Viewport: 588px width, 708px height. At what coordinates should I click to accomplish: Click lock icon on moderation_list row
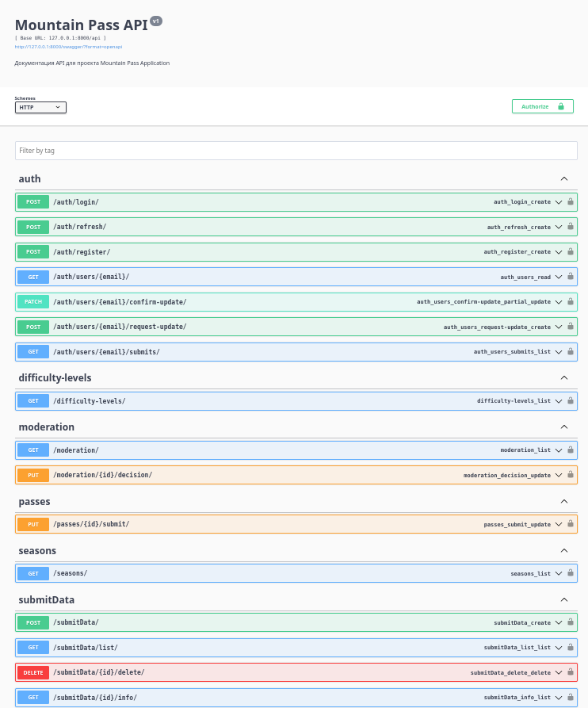pos(571,450)
